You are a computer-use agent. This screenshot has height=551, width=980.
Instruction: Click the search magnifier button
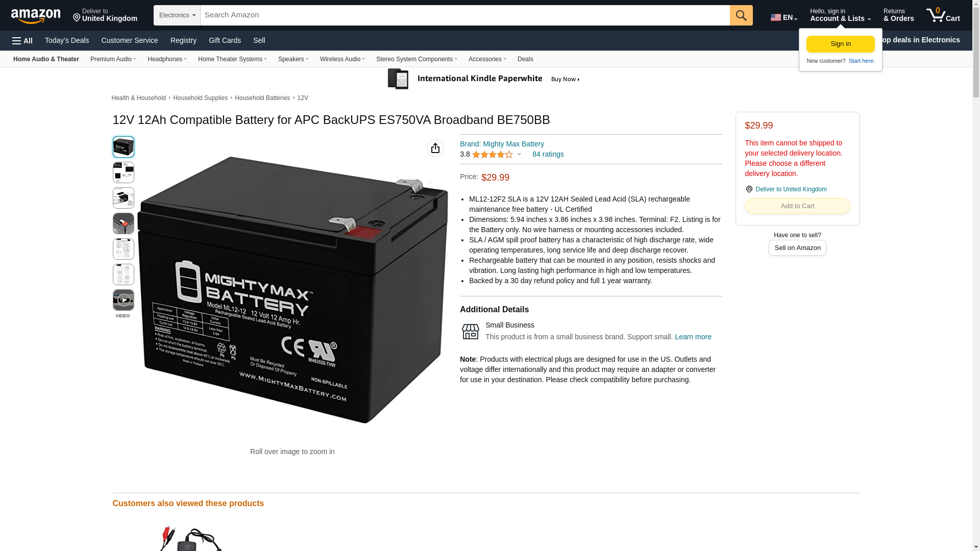741,15
